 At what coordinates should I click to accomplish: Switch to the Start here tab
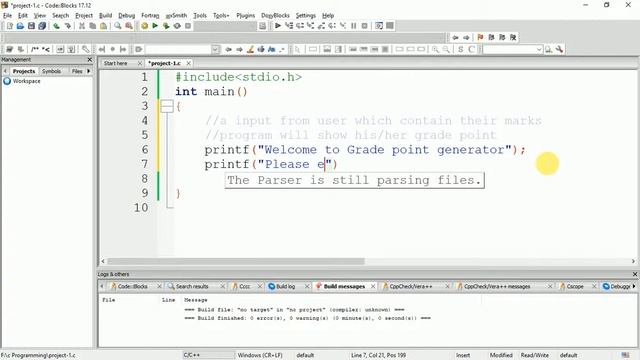116,63
